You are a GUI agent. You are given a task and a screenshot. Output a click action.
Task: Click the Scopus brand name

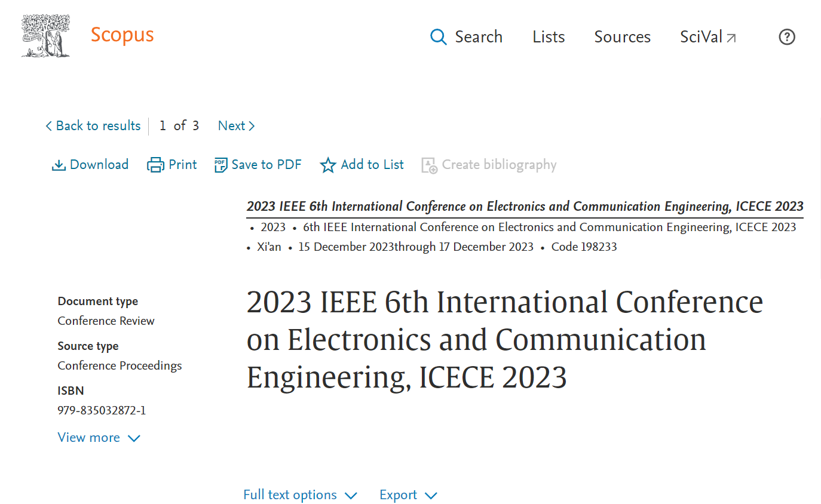(x=122, y=35)
